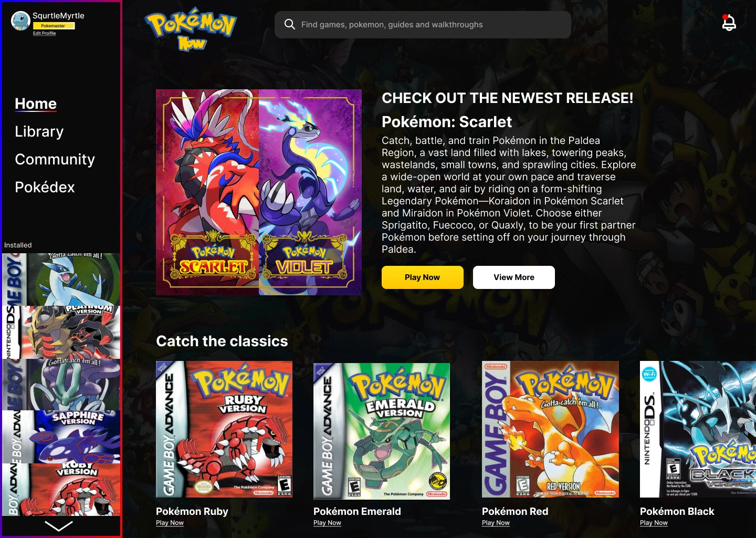Viewport: 756px width, 538px height.
Task: Click Play Now under Pokémon Emerald
Action: 327,523
